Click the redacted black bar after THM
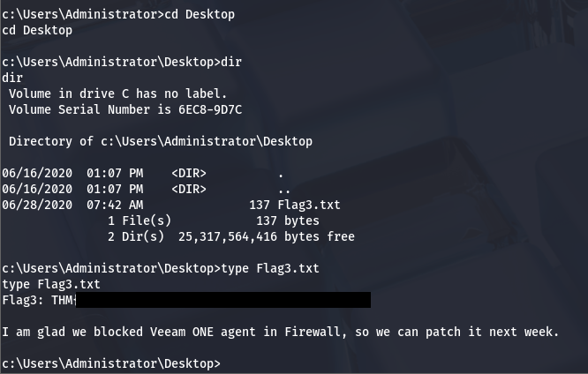 [223, 301]
